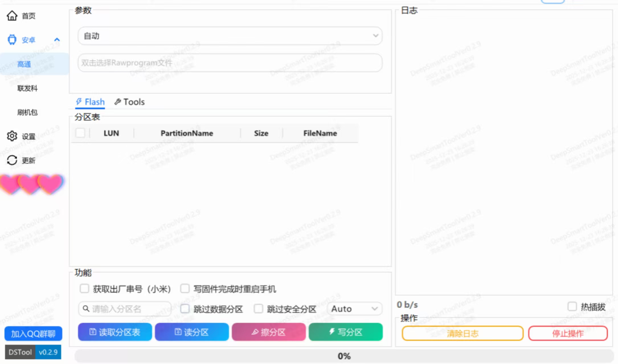Click the floppy icon on 读取分区表 button

(93, 332)
